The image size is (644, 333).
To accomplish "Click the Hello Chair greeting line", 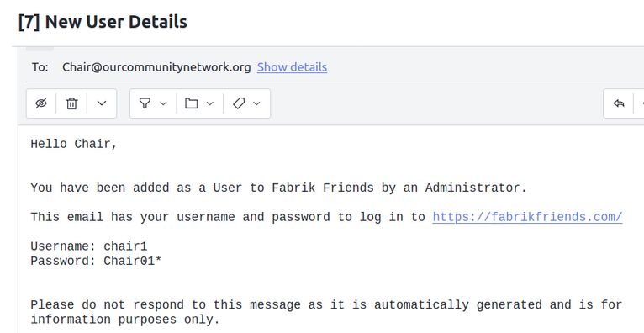I will click(x=74, y=144).
